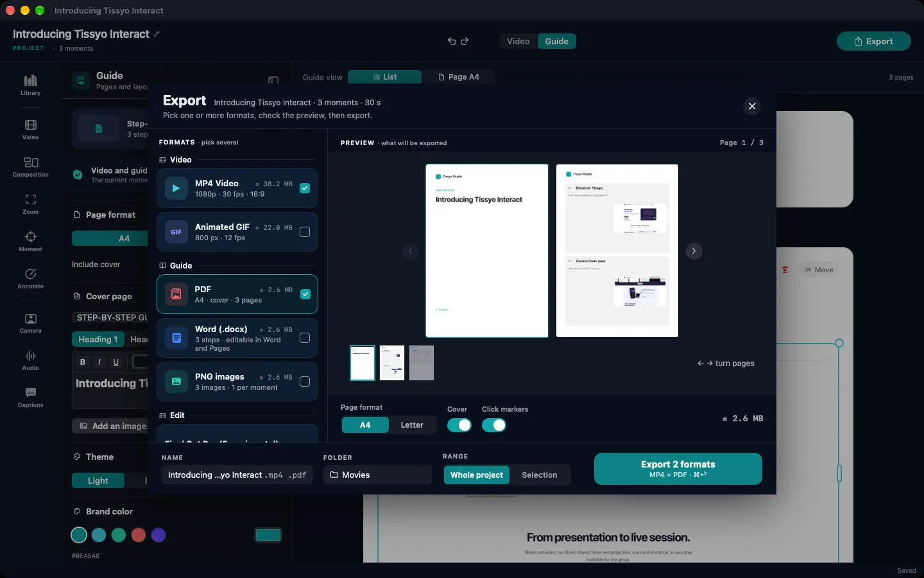Open the Annotate sidebar tool
This screenshot has width=924, height=578.
(x=30, y=279)
